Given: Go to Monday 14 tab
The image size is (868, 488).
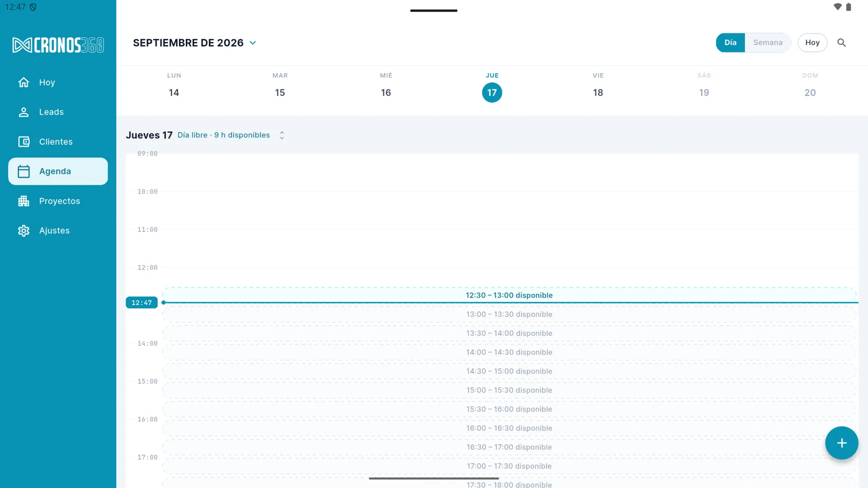Looking at the screenshot, I should [x=174, y=86].
